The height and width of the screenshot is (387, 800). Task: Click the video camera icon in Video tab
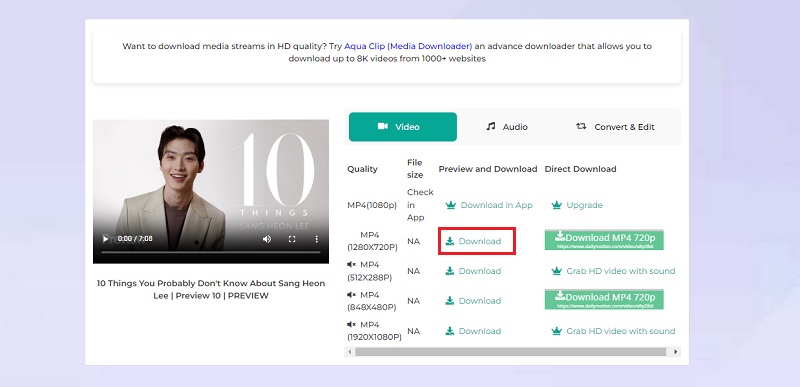pyautogui.click(x=383, y=126)
